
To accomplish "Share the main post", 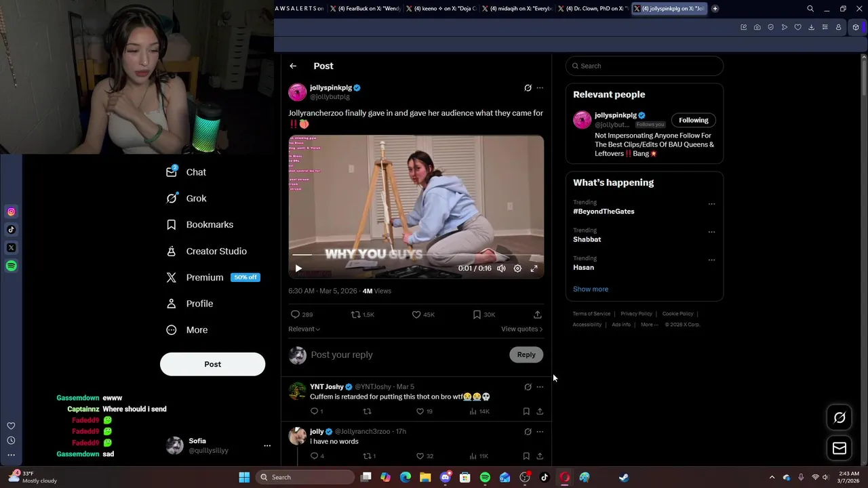I will click(538, 314).
